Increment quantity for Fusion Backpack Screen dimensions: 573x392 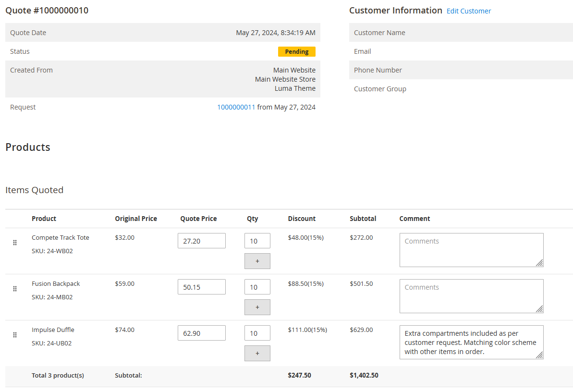pos(257,307)
